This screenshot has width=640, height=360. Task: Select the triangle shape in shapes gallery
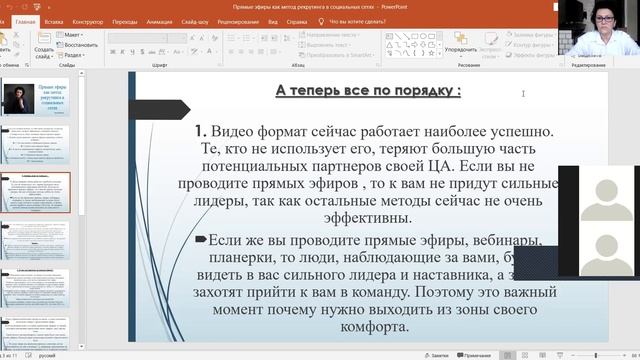point(389,44)
